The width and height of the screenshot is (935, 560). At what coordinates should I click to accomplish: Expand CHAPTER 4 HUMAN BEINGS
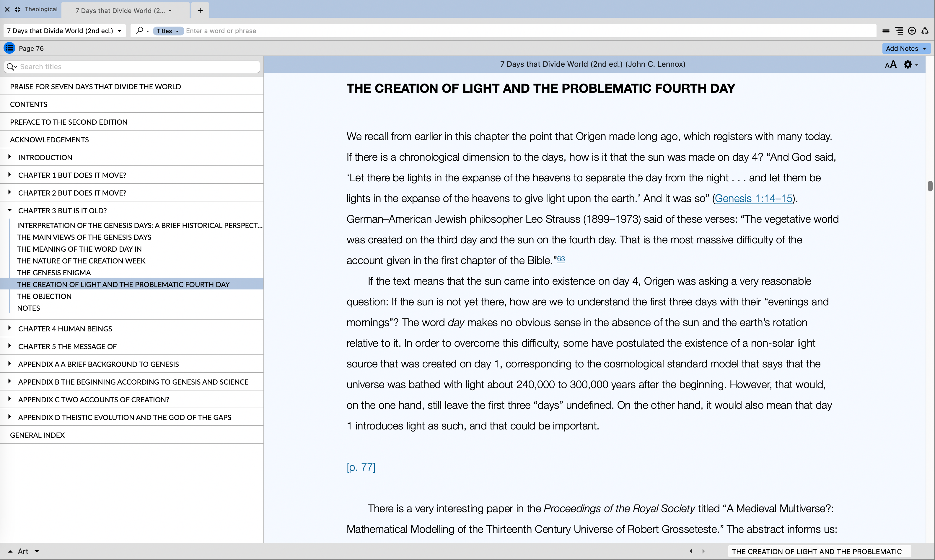pyautogui.click(x=9, y=328)
